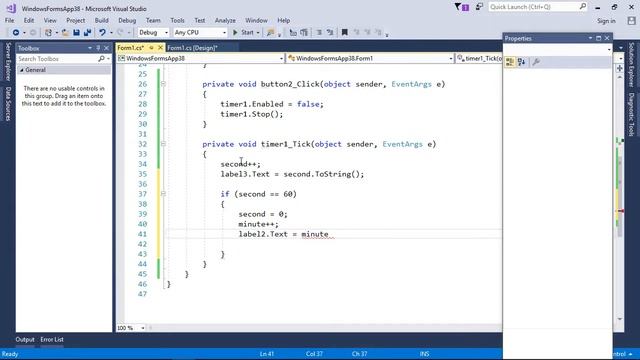Open the Toolbox window options dropdown arrow

(x=90, y=48)
